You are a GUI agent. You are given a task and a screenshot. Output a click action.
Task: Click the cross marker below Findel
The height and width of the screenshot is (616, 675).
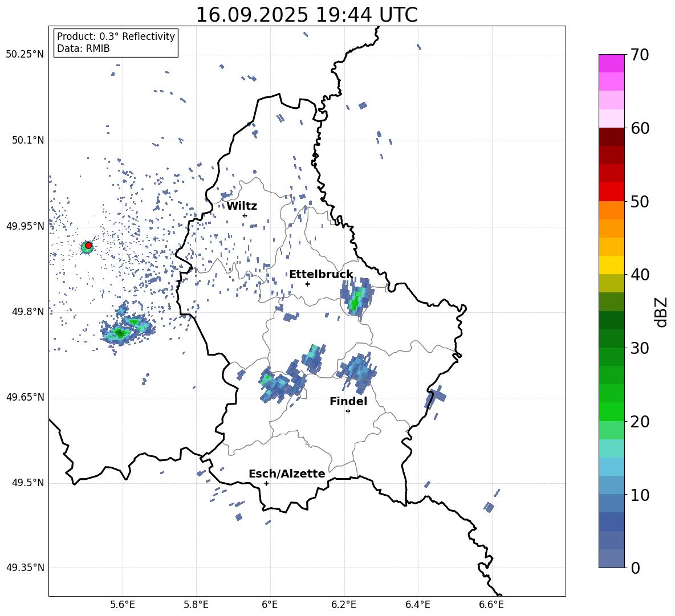[x=348, y=411]
